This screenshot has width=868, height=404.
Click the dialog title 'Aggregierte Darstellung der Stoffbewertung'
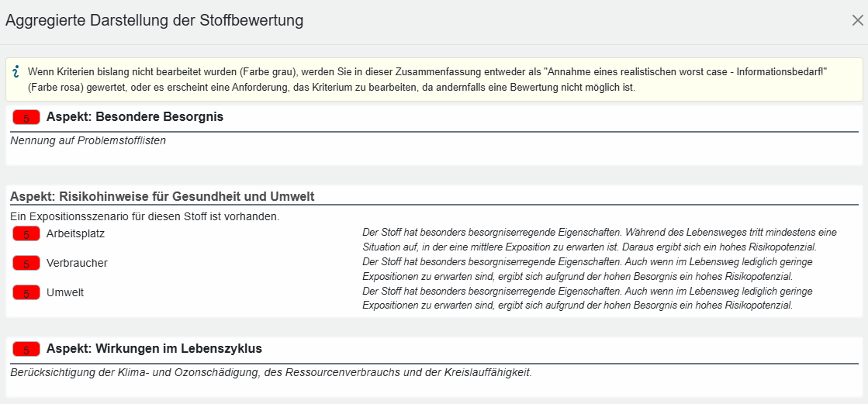(x=154, y=21)
